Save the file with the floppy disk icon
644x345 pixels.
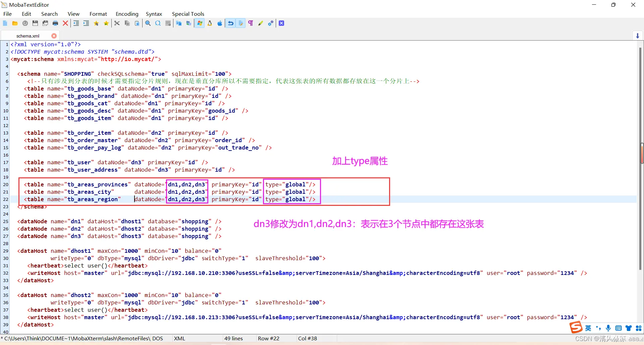tap(35, 23)
